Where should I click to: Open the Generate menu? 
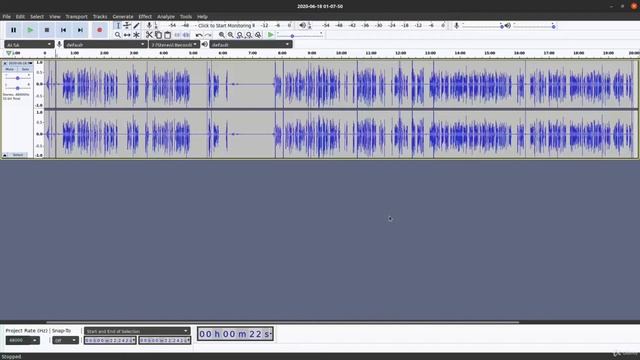(122, 17)
